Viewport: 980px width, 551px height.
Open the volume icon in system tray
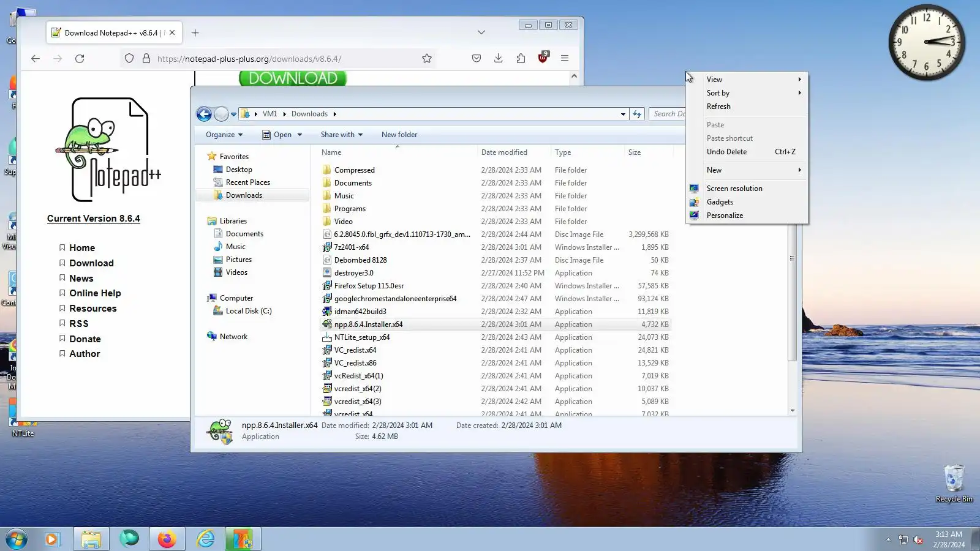pyautogui.click(x=918, y=540)
